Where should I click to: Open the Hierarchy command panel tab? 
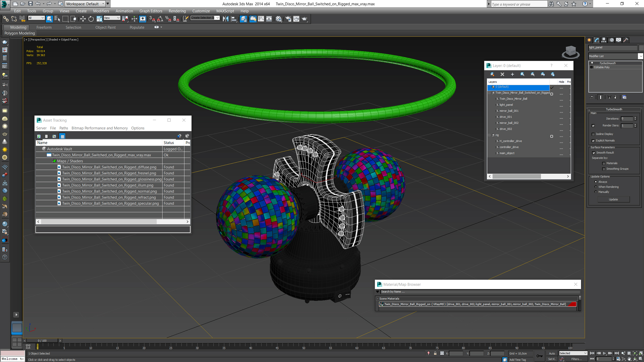(604, 40)
